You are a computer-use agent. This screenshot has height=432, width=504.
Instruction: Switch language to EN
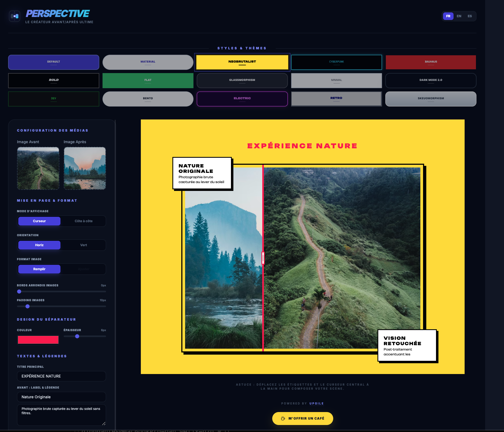click(459, 16)
